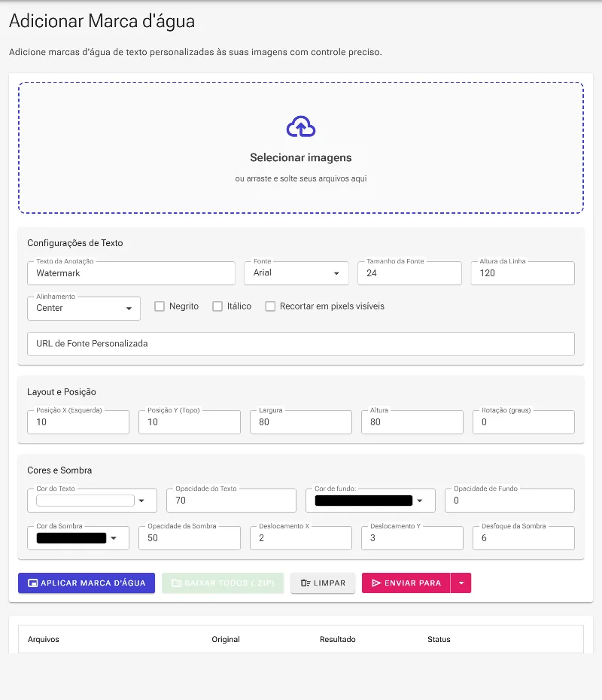Image resolution: width=602 pixels, height=700 pixels.
Task: Open the Fonte dropdown showing Arial
Action: click(x=296, y=272)
